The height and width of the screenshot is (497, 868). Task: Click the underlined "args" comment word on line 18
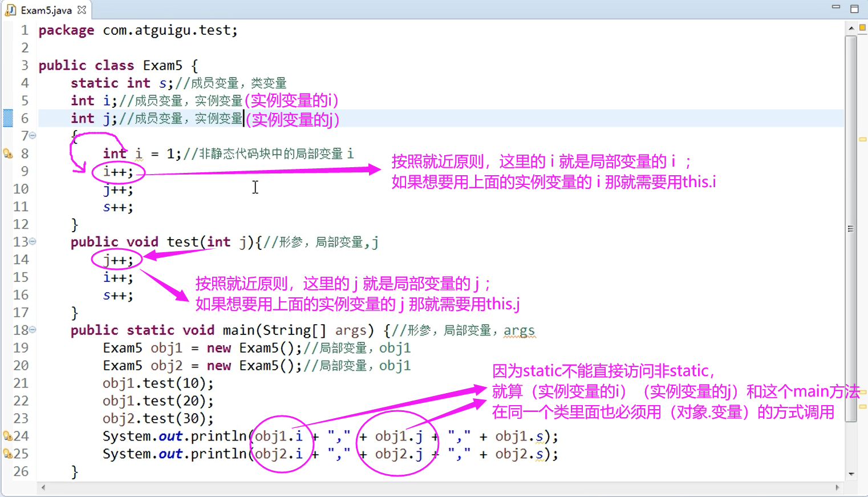(519, 330)
